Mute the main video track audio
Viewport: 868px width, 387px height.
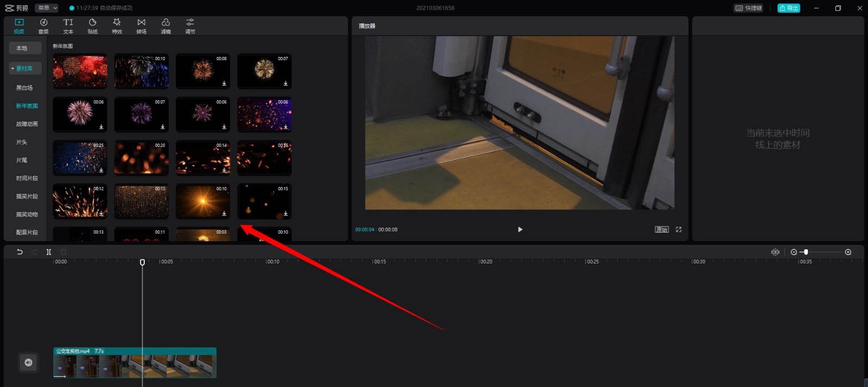pyautogui.click(x=28, y=363)
